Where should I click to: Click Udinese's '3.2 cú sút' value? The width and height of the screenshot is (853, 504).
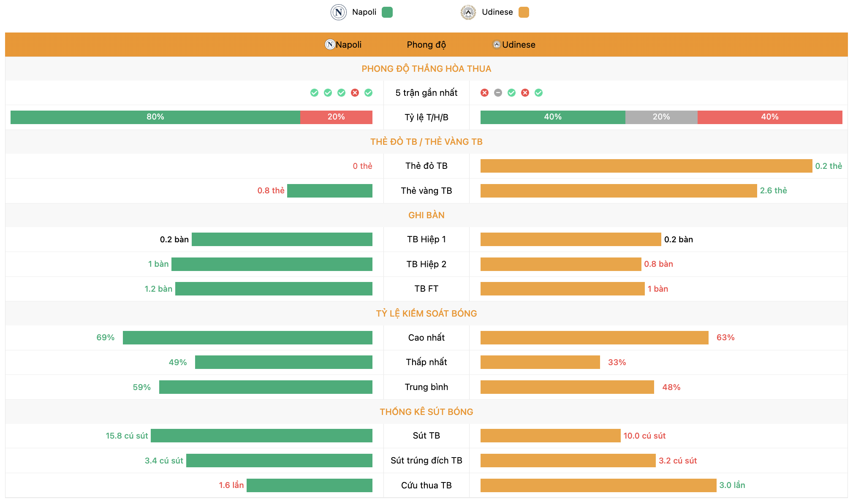pos(678,461)
